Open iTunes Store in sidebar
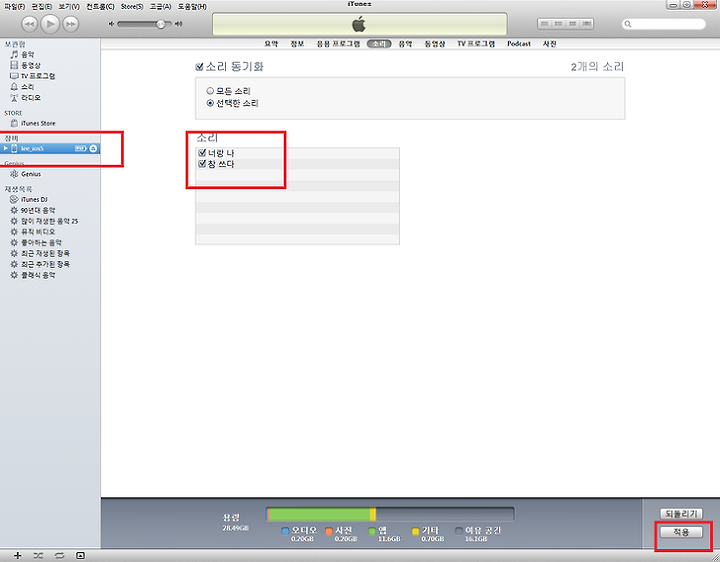720x562 pixels. coord(38,124)
